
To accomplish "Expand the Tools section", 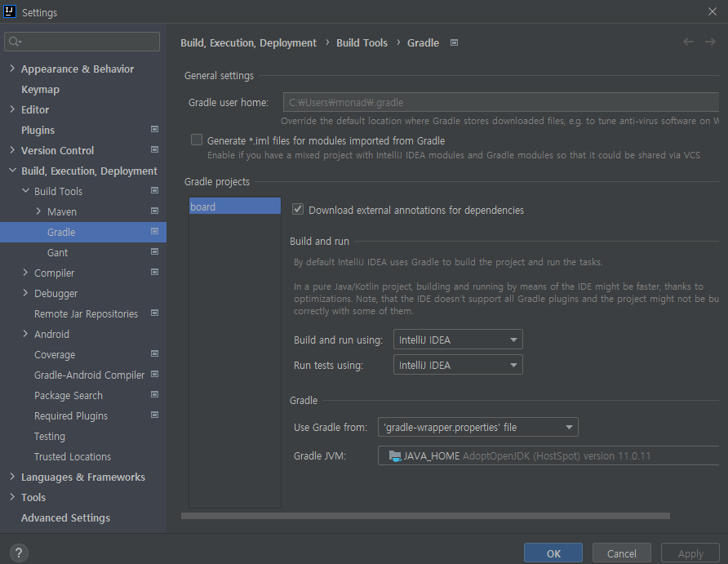I will coord(12,497).
